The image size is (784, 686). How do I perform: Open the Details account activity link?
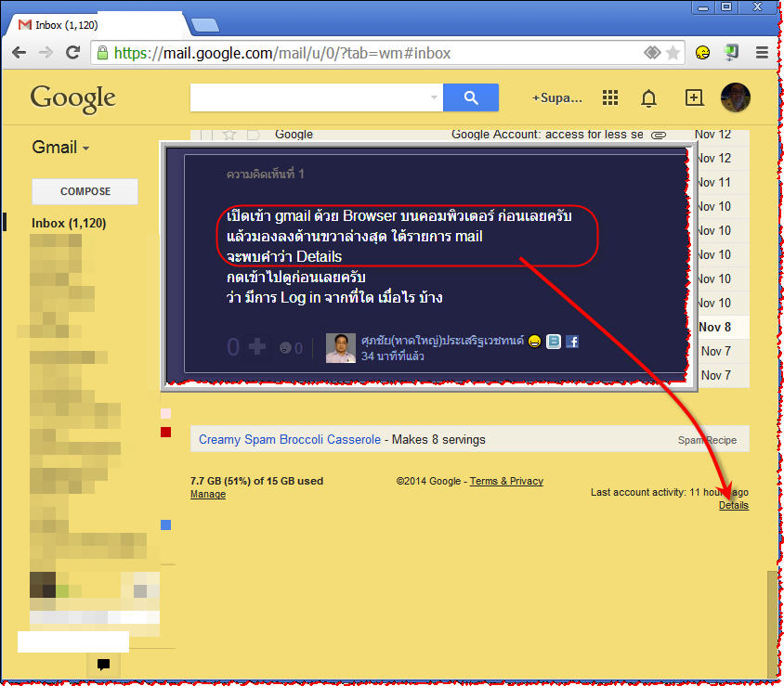(x=734, y=505)
